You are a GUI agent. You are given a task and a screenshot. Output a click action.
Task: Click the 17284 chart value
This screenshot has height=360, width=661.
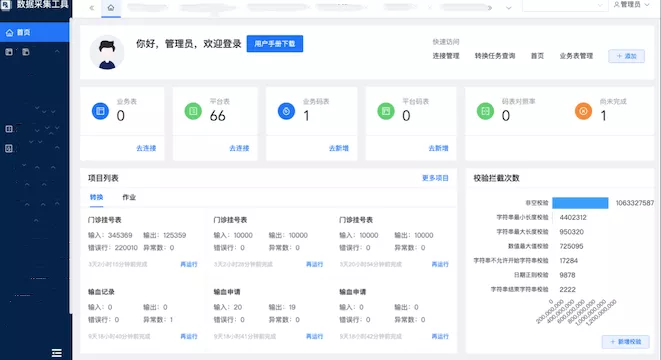click(x=569, y=261)
